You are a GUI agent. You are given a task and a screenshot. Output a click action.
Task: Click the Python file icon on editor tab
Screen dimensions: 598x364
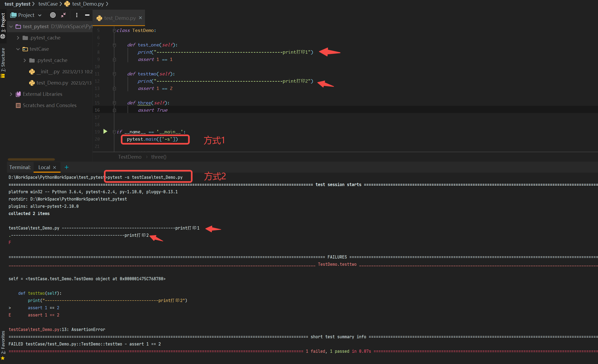[x=99, y=18]
